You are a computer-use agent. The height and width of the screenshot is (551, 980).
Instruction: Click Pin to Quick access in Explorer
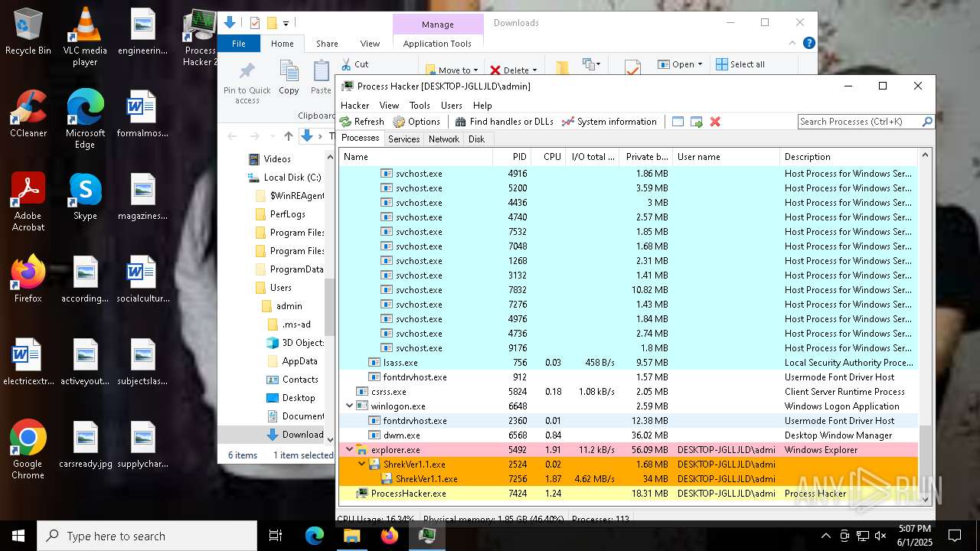click(247, 83)
